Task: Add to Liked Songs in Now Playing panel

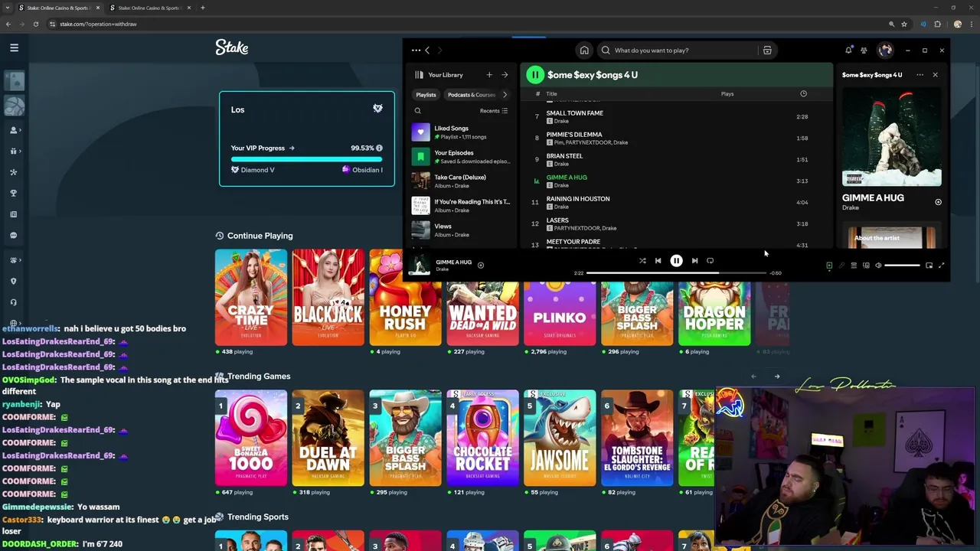Action: pos(939,202)
